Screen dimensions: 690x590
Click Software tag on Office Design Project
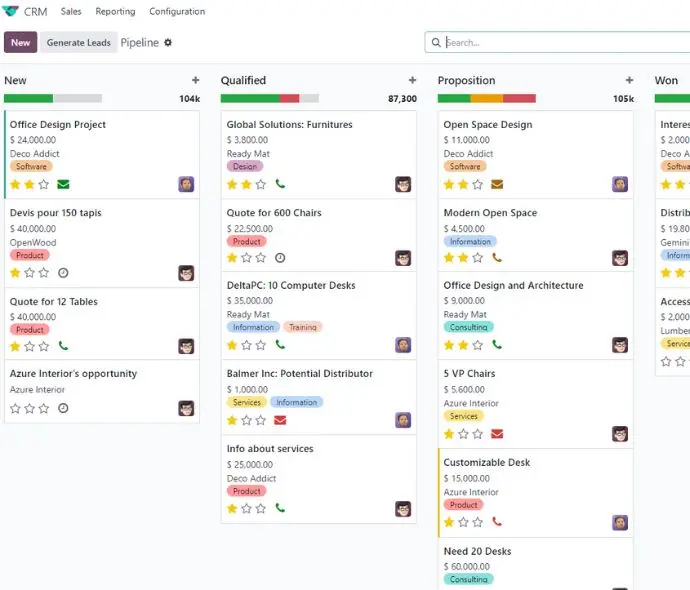click(31, 166)
